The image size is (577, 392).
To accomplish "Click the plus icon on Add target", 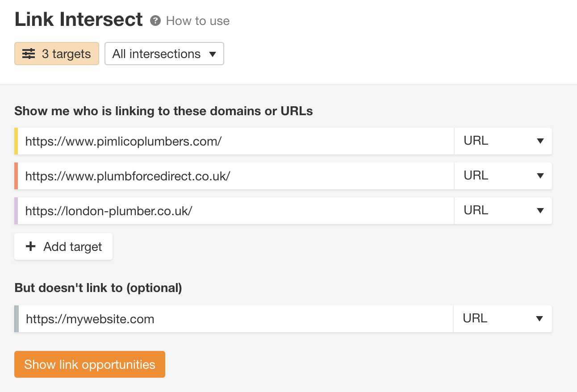I will (30, 246).
